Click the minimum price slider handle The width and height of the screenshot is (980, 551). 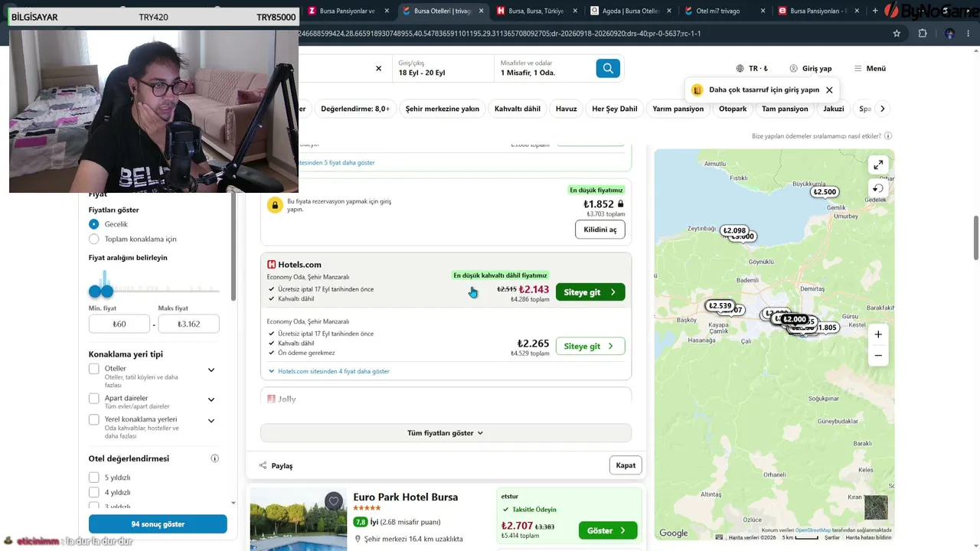click(94, 291)
